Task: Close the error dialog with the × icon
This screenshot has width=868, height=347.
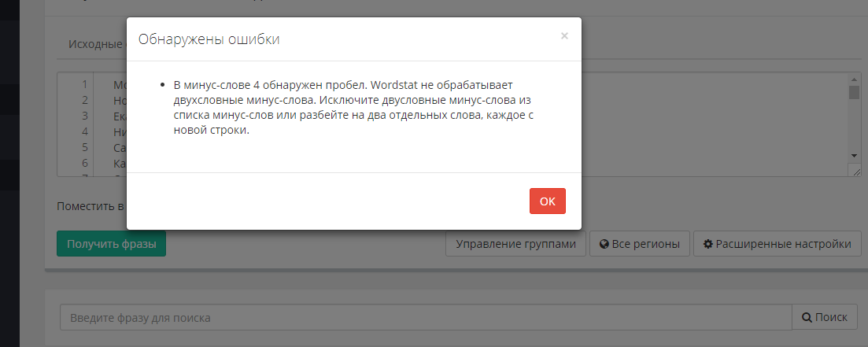Action: point(564,36)
